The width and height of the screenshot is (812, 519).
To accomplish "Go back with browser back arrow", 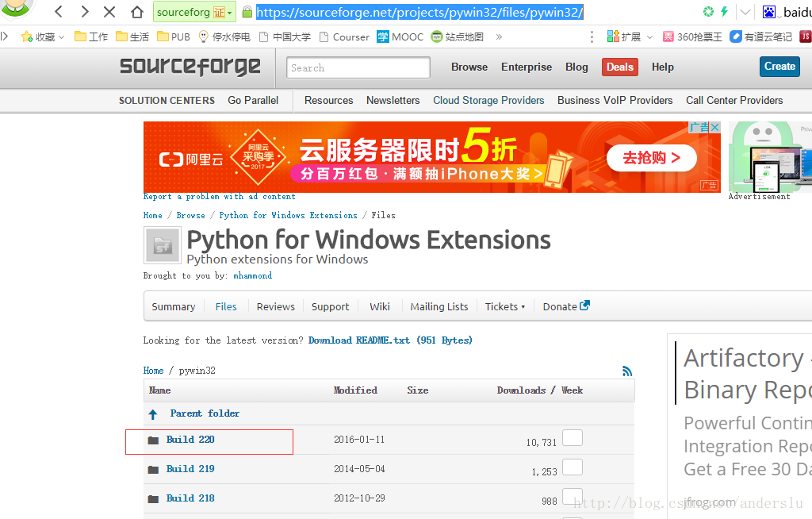I will [59, 11].
